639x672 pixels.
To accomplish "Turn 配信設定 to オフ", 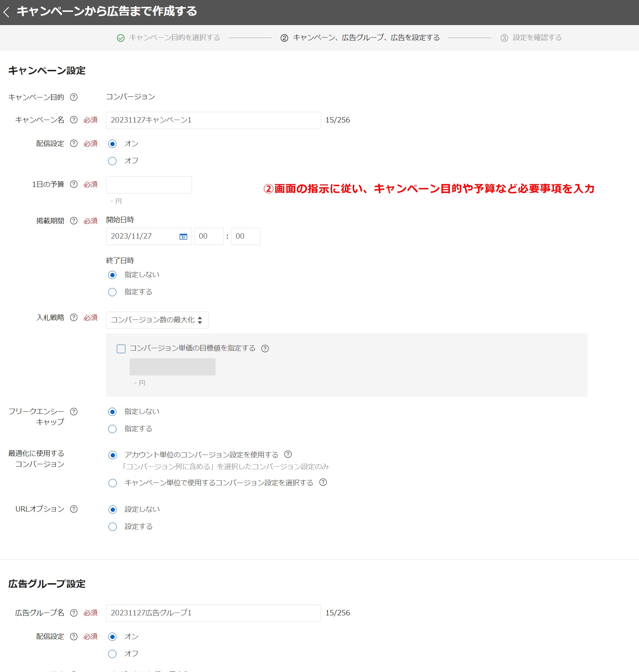I will [x=112, y=161].
